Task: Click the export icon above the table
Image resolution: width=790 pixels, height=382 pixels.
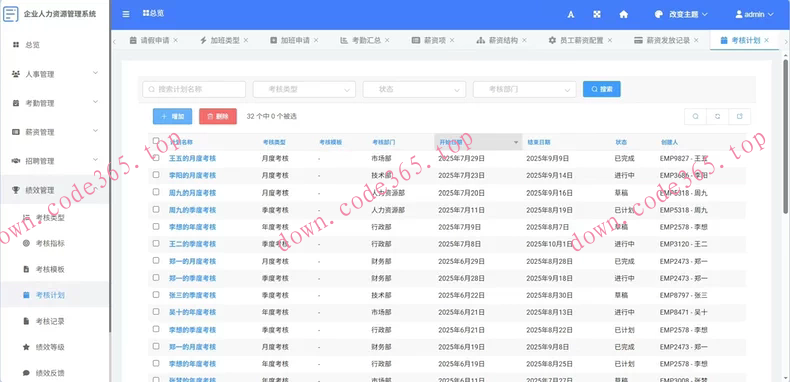Action: coord(740,116)
